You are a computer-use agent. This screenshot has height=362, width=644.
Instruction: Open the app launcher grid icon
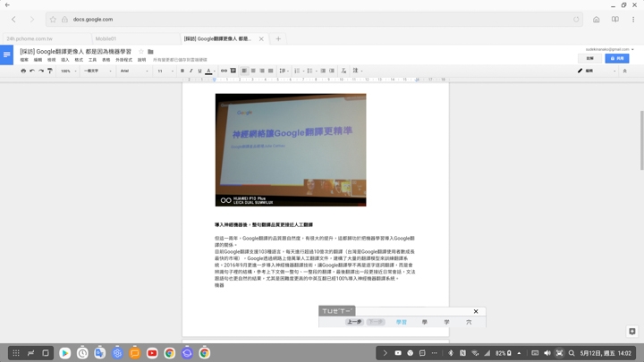coord(16,353)
